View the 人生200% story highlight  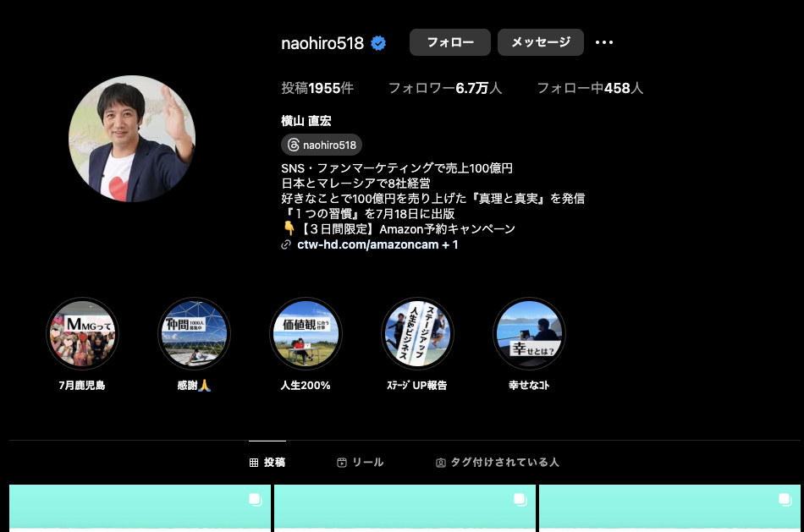click(x=306, y=333)
